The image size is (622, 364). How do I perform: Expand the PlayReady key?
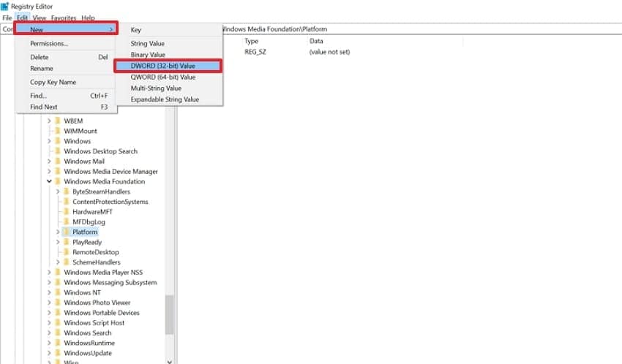pos(58,242)
